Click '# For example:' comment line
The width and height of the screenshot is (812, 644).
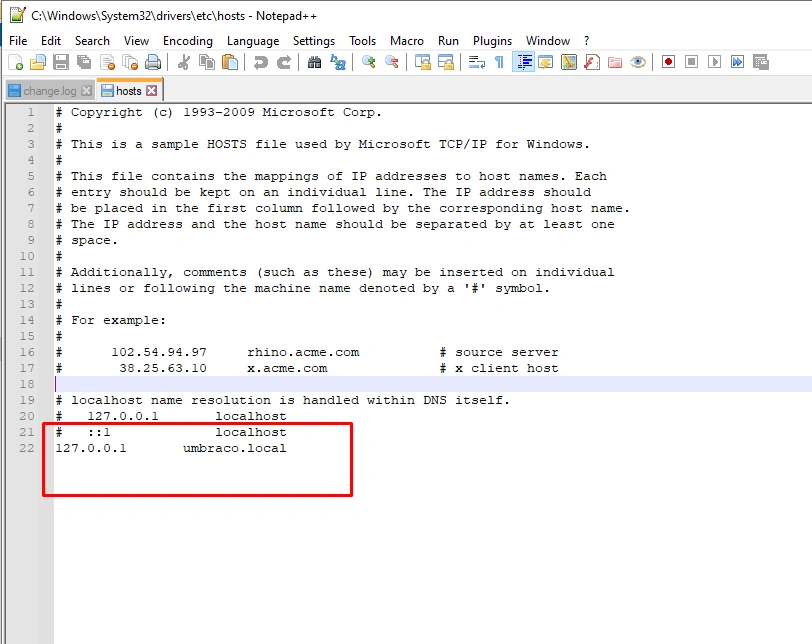coord(111,320)
